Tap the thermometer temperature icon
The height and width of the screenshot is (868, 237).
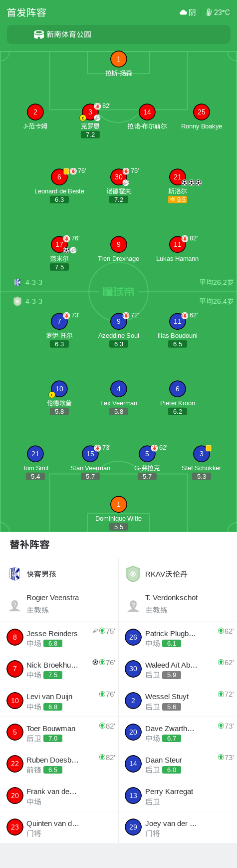tap(209, 12)
